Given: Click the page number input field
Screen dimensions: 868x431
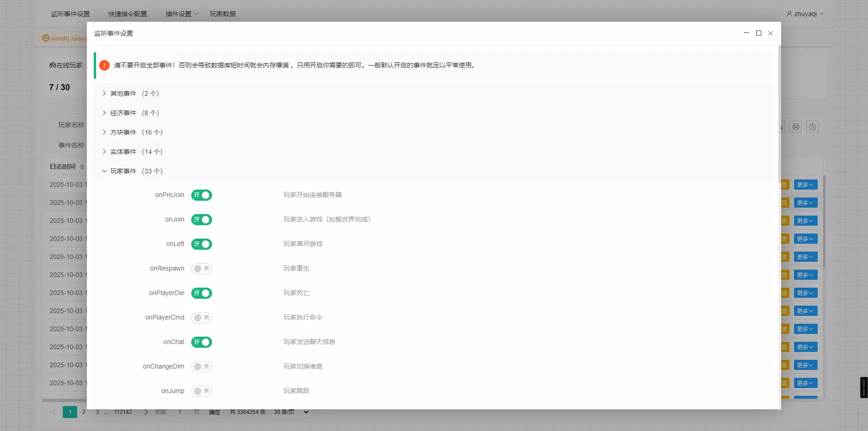Looking at the screenshot, I should click(180, 412).
